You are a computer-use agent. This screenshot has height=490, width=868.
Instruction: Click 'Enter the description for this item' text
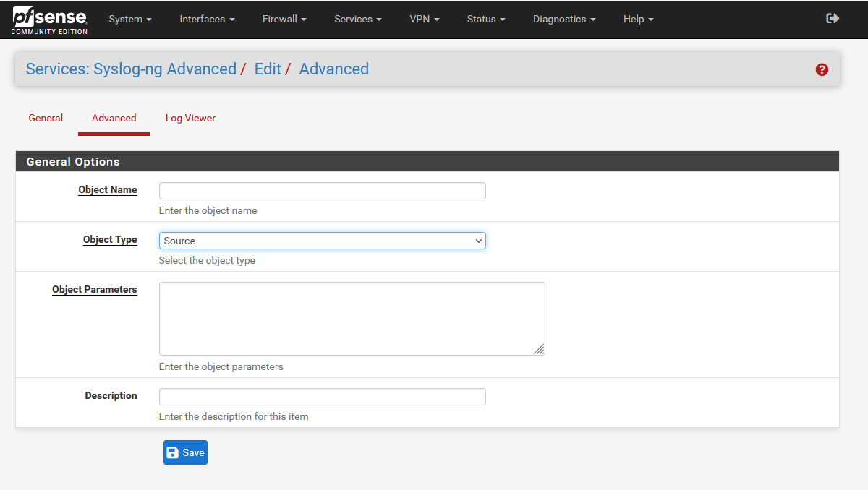pos(234,416)
